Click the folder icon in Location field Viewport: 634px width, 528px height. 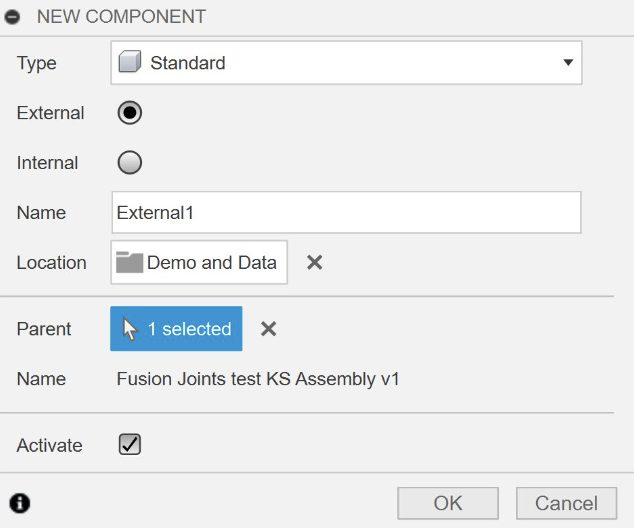(129, 263)
